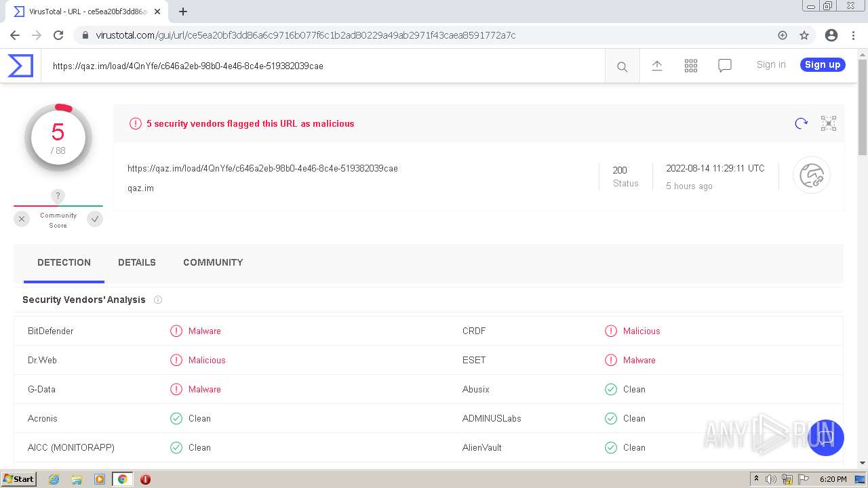
Task: Show hidden tray icons arrow
Action: [x=756, y=479]
